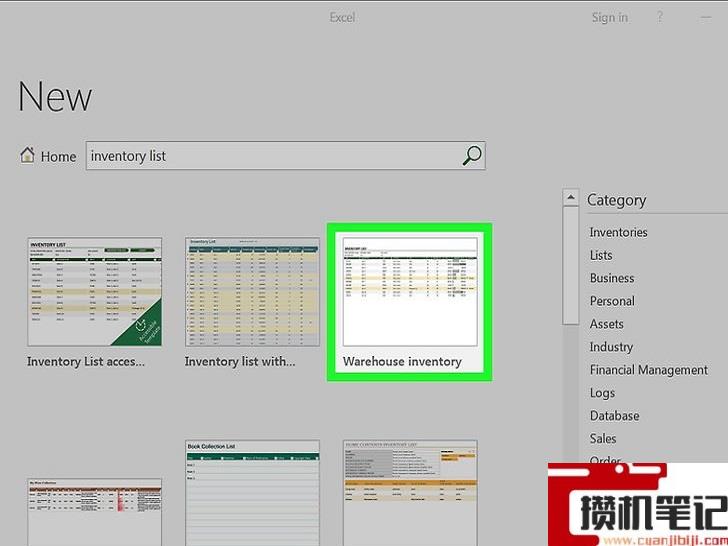
Task: Open the wine collection template thumbnail
Action: click(95, 512)
